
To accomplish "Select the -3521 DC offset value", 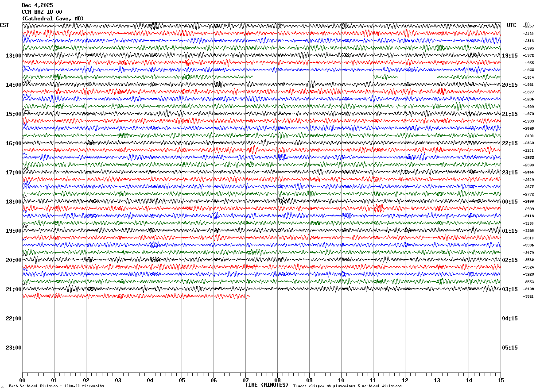I will point(528,296).
